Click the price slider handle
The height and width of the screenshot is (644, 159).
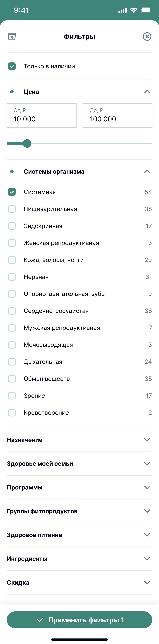tap(27, 143)
